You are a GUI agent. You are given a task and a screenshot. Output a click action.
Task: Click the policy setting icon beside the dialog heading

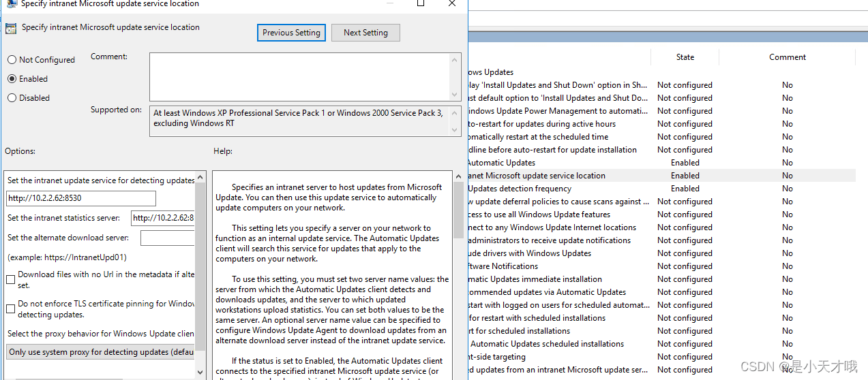pos(11,29)
